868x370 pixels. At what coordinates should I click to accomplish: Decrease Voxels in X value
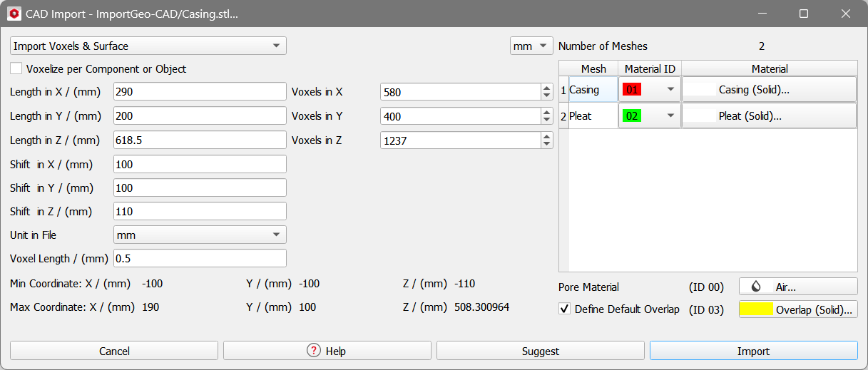(x=547, y=96)
